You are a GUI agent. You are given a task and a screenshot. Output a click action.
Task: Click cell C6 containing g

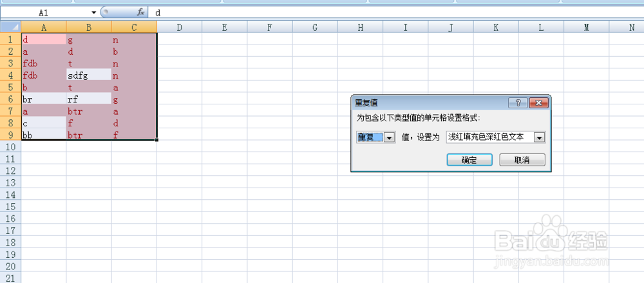coord(134,99)
